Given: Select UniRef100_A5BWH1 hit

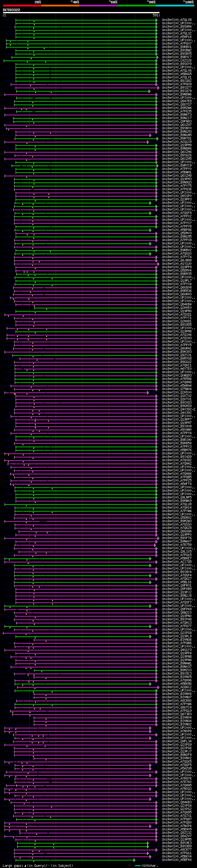Looking at the screenshot, I should (x=177, y=172).
